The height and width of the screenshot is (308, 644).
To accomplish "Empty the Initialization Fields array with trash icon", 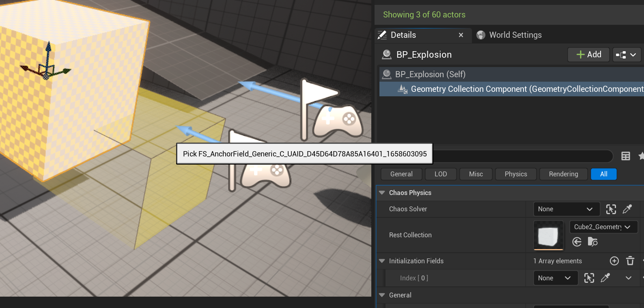I will pyautogui.click(x=630, y=261).
